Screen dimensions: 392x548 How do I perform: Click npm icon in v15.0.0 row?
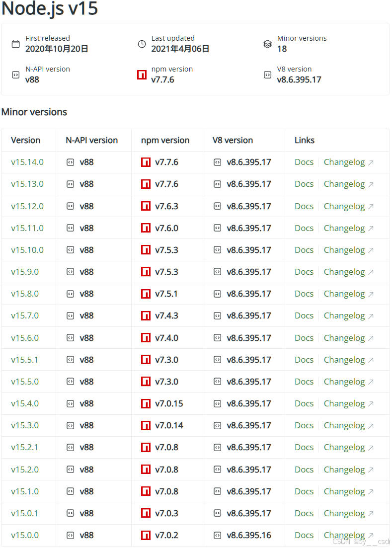(x=146, y=535)
